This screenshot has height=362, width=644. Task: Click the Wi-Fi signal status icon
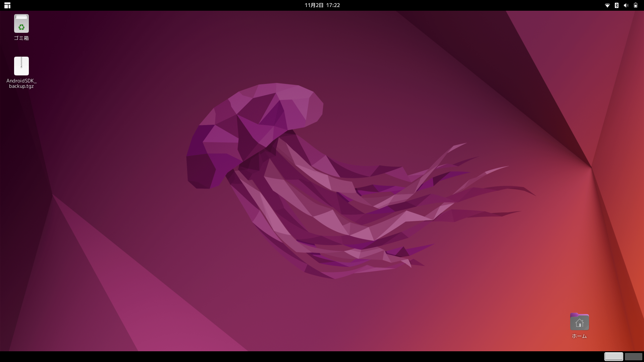pos(607,5)
